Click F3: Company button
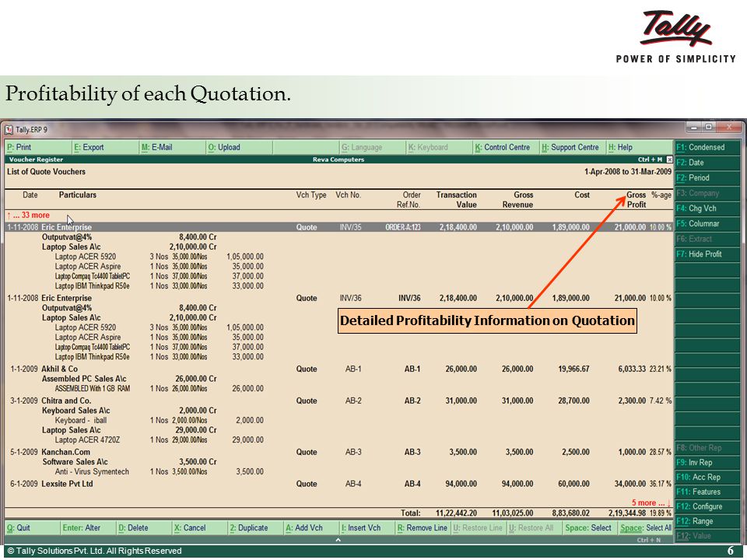The width and height of the screenshot is (747, 560). click(x=707, y=193)
